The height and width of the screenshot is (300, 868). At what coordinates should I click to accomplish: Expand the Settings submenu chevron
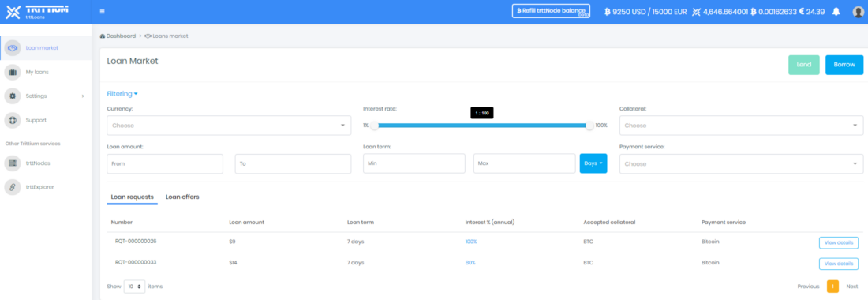click(83, 96)
